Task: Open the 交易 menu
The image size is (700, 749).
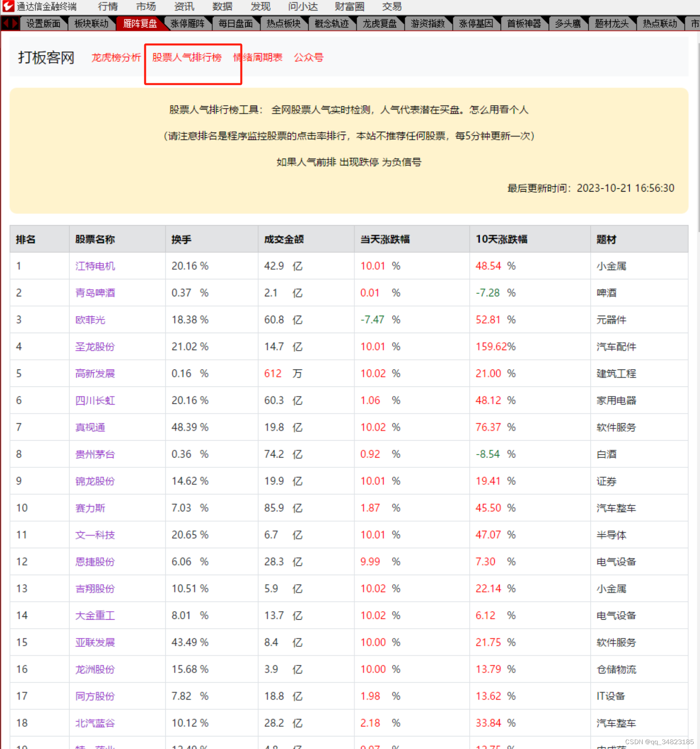Action: pos(392,6)
